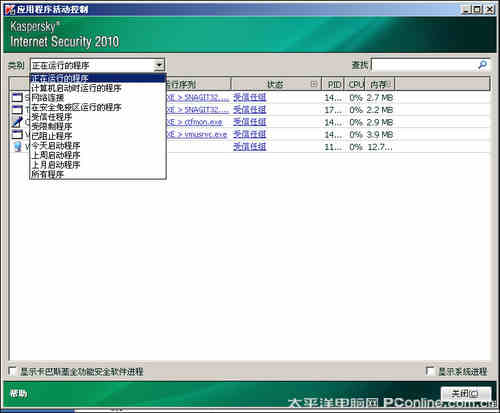Click the pen icon of the ctfmon.exe row
This screenshot has height=413, width=500.
tap(17, 122)
